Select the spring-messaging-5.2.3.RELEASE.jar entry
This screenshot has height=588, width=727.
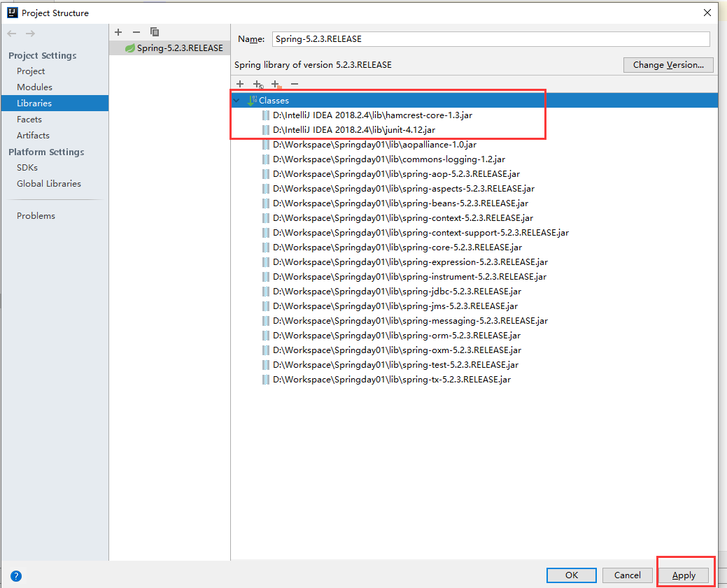point(410,321)
